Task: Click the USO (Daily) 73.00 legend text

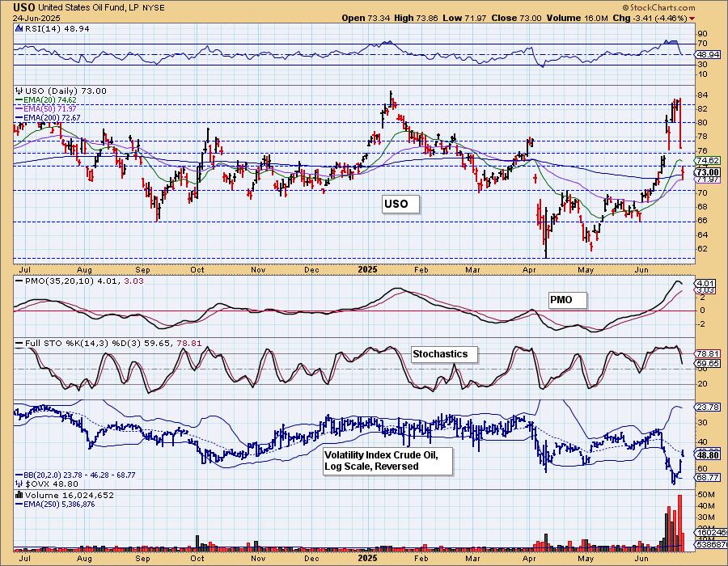Action: [x=66, y=91]
